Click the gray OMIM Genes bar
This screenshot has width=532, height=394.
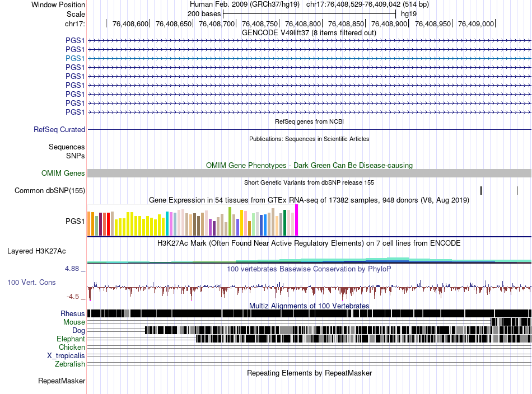coord(309,173)
